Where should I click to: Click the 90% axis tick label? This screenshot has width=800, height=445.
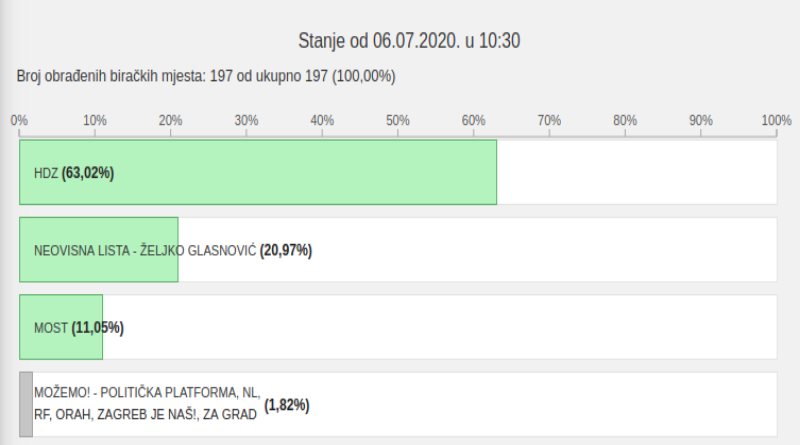click(701, 120)
